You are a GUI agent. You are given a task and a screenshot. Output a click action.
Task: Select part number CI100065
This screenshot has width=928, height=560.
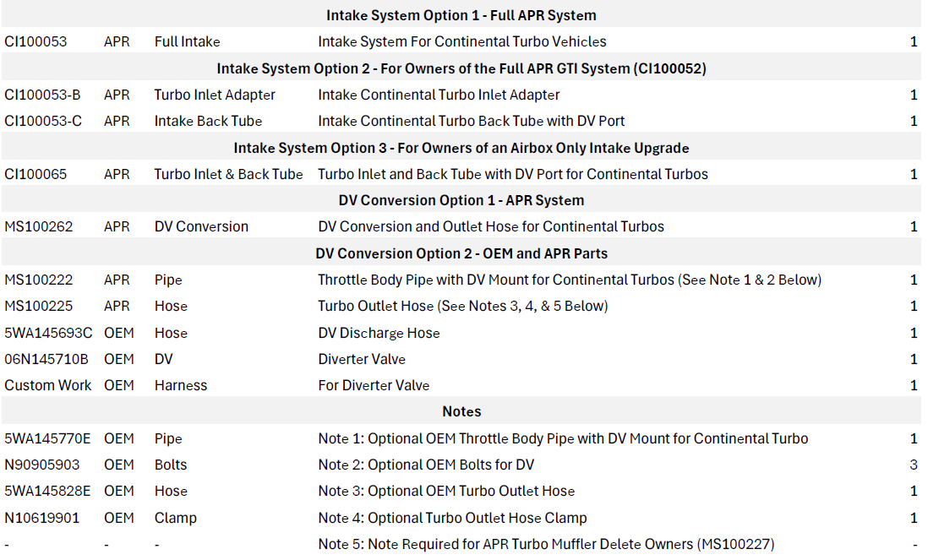(35, 174)
